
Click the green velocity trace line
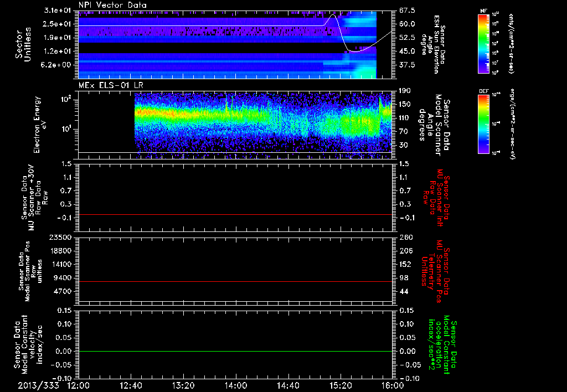coord(235,351)
